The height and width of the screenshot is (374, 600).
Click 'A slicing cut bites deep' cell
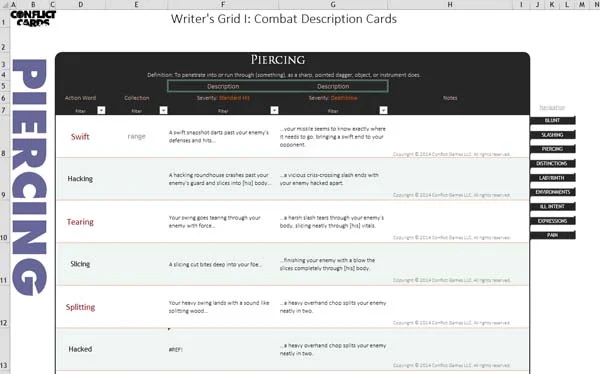click(x=223, y=264)
